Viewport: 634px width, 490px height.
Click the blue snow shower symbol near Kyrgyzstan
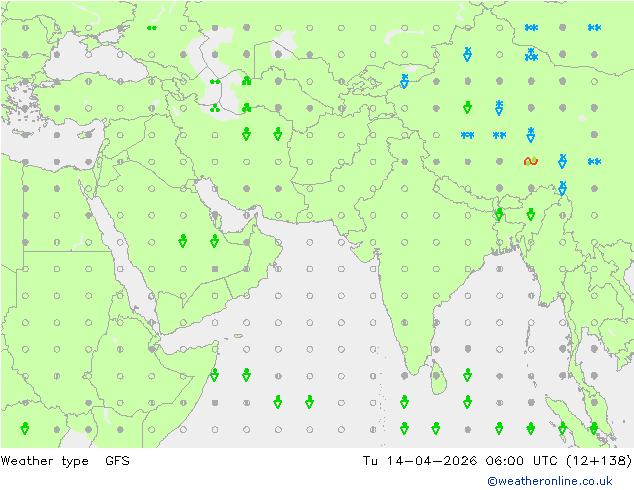(x=404, y=81)
